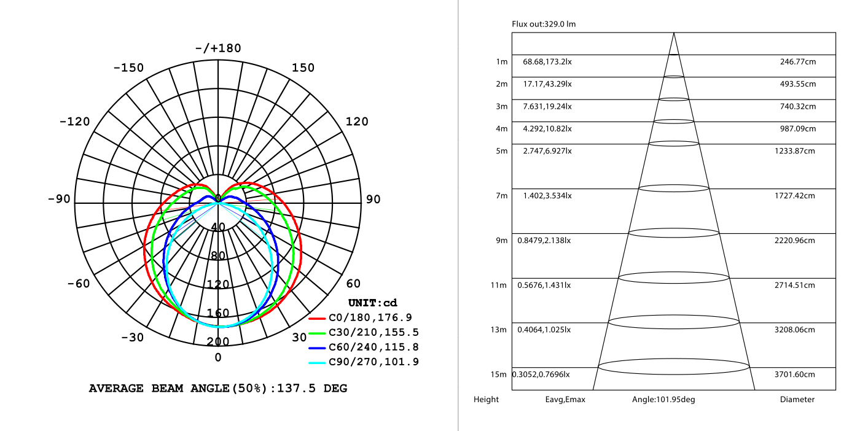
Task: Click the '5m' height row label
Action: (x=502, y=151)
